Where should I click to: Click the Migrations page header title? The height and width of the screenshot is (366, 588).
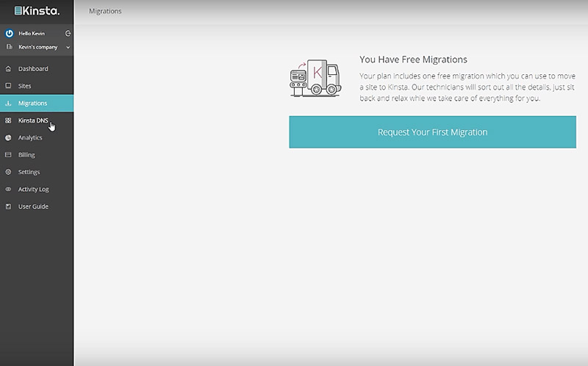tap(105, 11)
